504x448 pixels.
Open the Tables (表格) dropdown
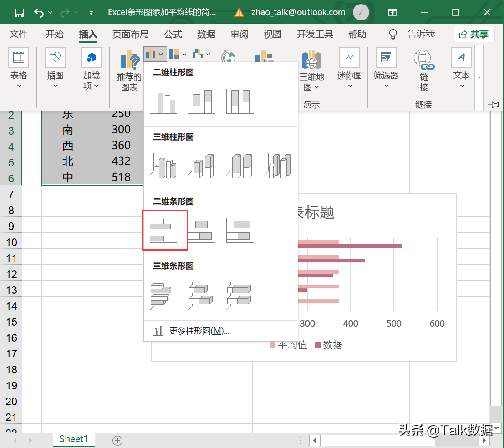click(x=19, y=85)
